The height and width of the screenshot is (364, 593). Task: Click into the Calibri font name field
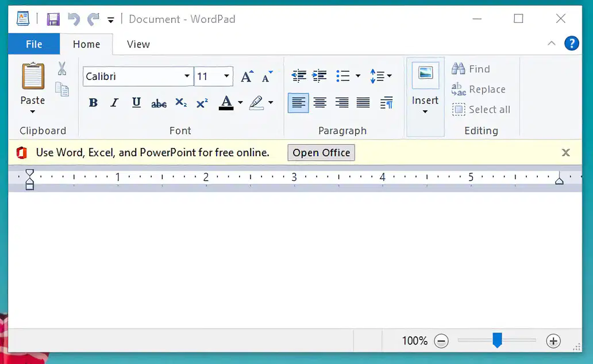[x=132, y=76]
